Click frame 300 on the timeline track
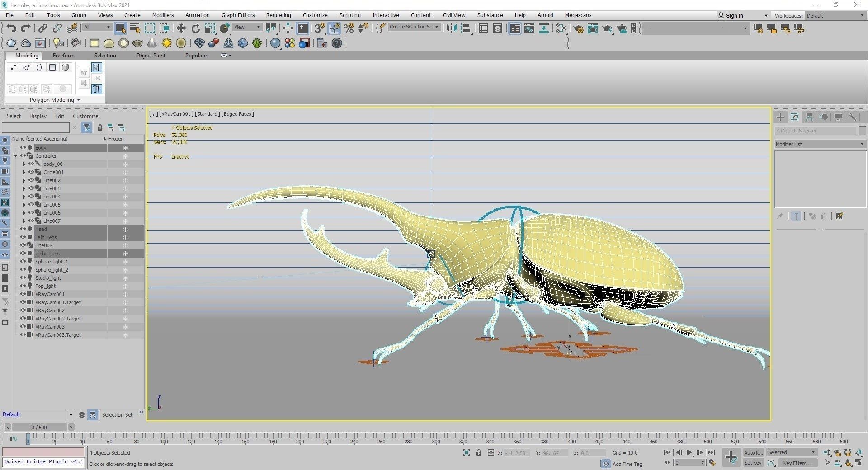868x470 pixels. (x=436, y=438)
